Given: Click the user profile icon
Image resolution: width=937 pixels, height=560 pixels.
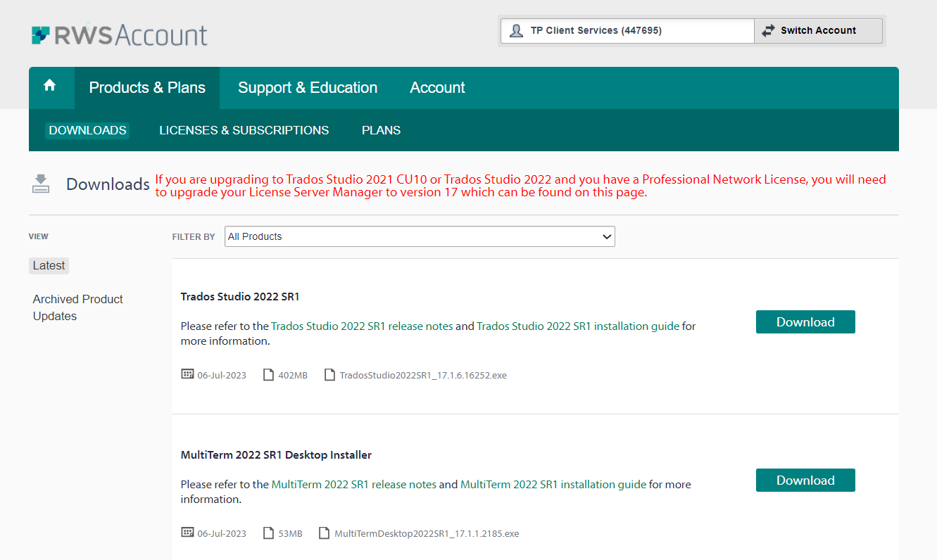Looking at the screenshot, I should (516, 31).
